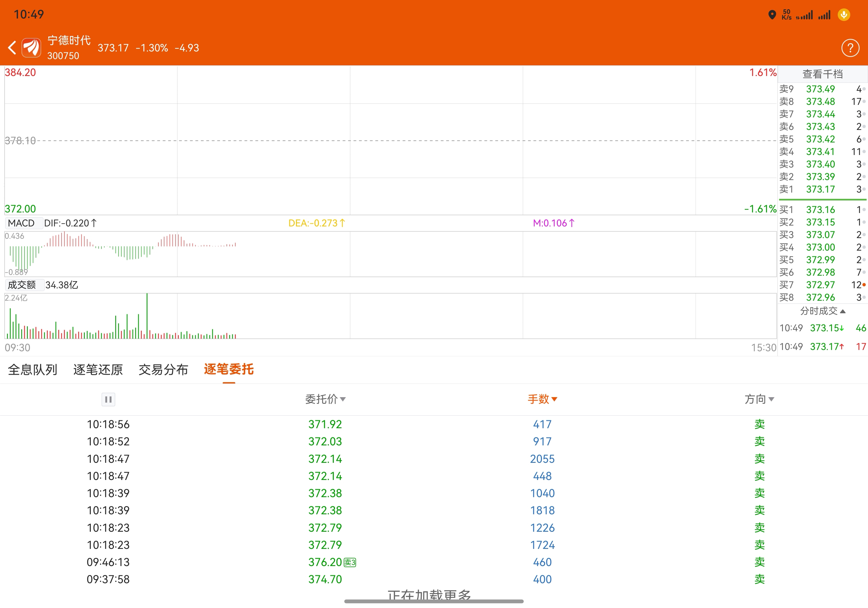Screen dimensions: 868x608
Task: Select the 买1 row at 373.16
Action: pos(823,209)
